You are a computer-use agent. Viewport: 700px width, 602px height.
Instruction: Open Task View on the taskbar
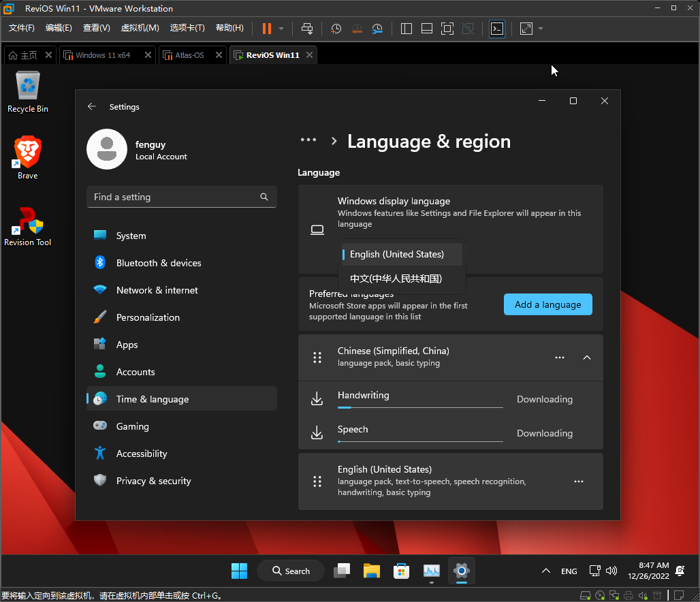[x=341, y=571]
